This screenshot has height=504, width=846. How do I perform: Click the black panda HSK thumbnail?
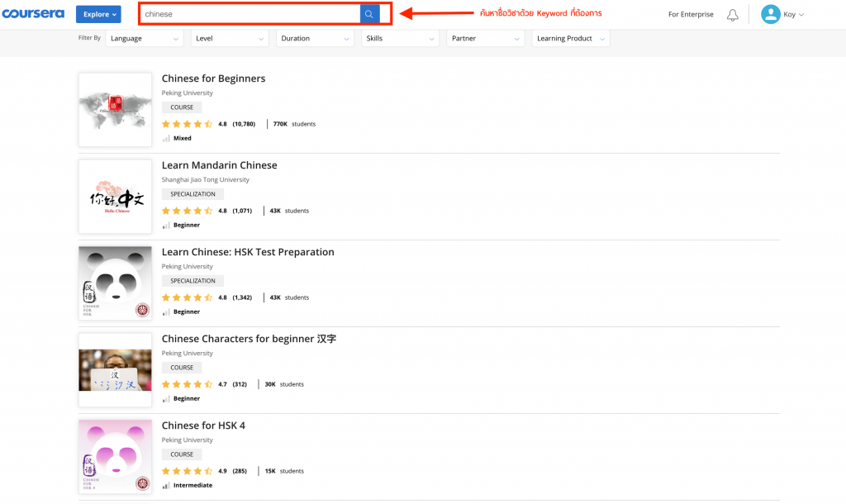point(115,283)
